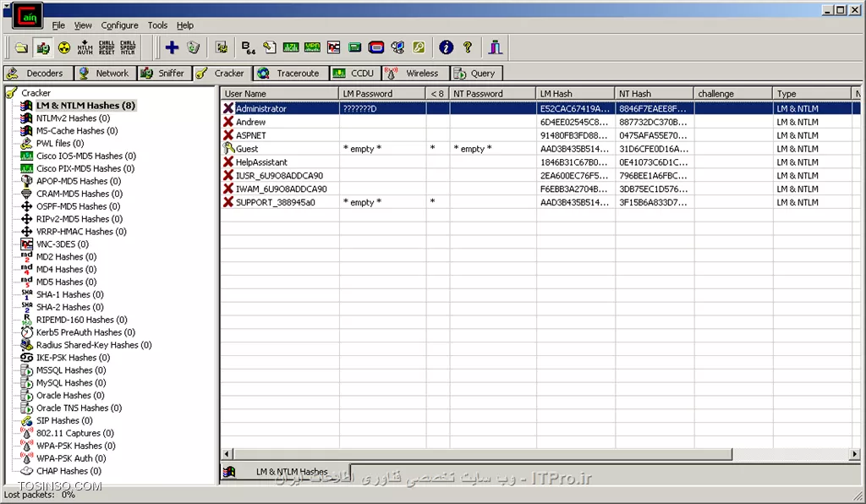This screenshot has height=504, width=866.
Task: Switch to the Query tab
Action: (x=476, y=74)
